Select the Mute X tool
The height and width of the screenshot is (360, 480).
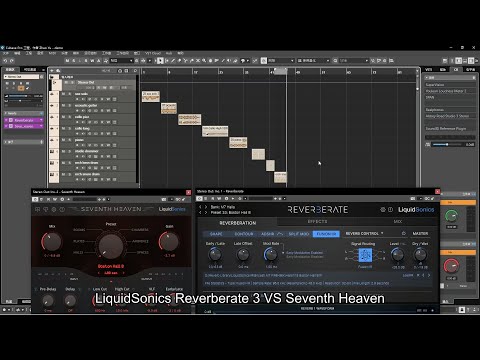[x=198, y=61]
